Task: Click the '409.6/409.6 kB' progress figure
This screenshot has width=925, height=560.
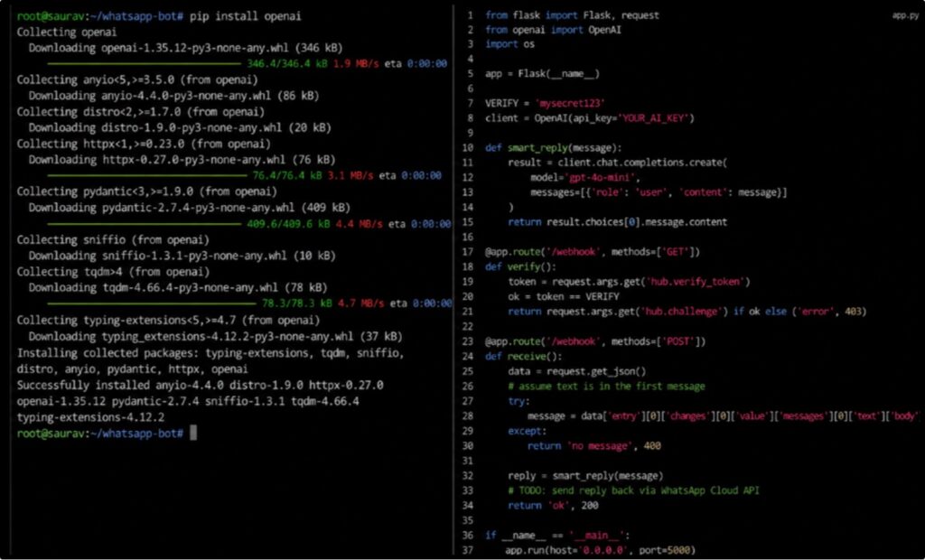Action: 288,224
